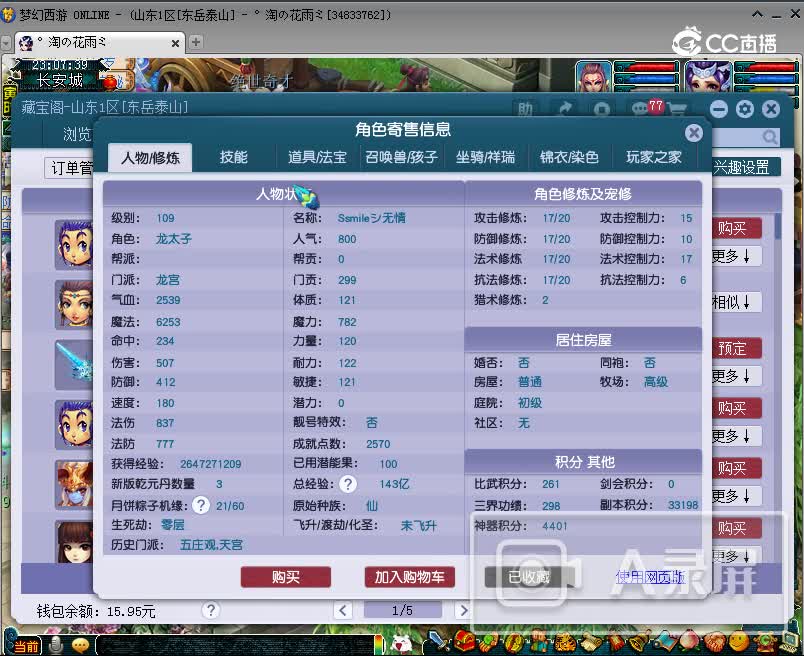The width and height of the screenshot is (804, 656).
Task: Click the golden bell icon in bottom toolbar
Action: click(639, 642)
